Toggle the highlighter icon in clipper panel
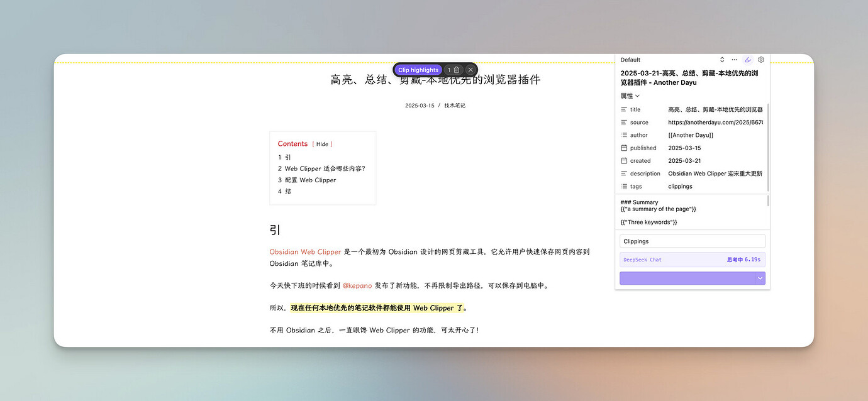 pyautogui.click(x=748, y=60)
